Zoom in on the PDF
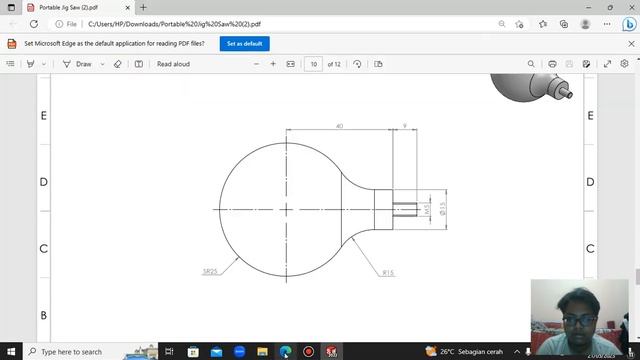Viewport: 640px width, 360px height. (x=273, y=64)
